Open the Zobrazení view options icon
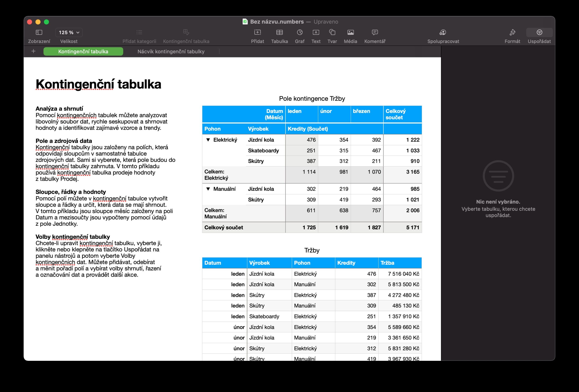Viewport: 579px width, 392px height. pyautogui.click(x=39, y=32)
